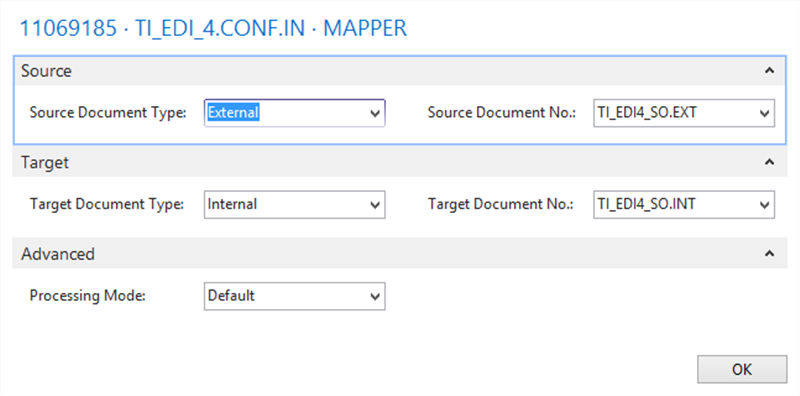Click the Target section header label

(45, 162)
